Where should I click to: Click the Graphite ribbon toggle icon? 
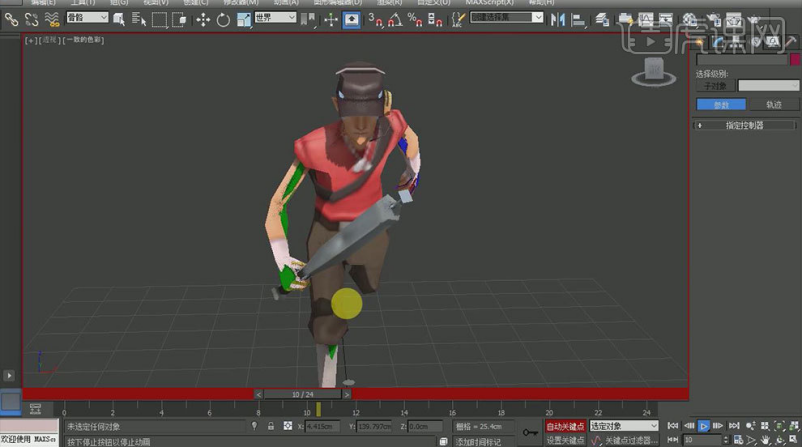click(x=625, y=20)
